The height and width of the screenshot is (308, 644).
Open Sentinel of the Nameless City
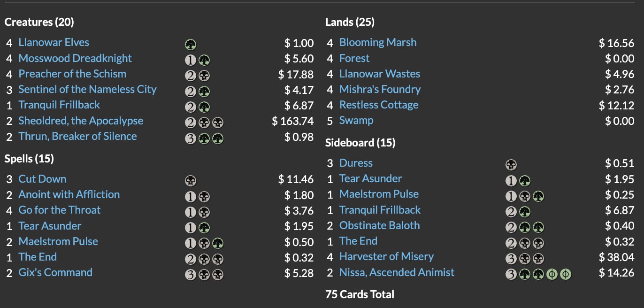[x=87, y=89]
